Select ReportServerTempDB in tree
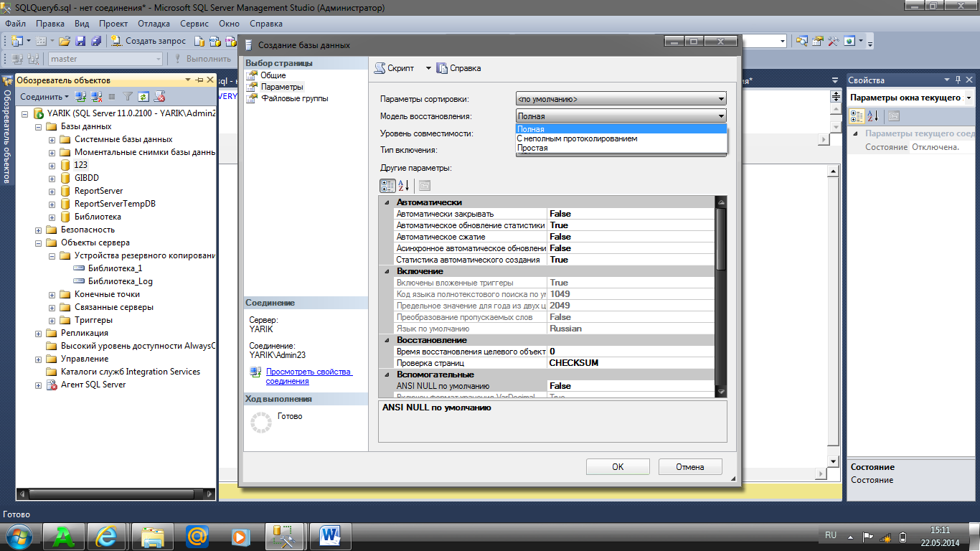The image size is (980, 551). [115, 204]
